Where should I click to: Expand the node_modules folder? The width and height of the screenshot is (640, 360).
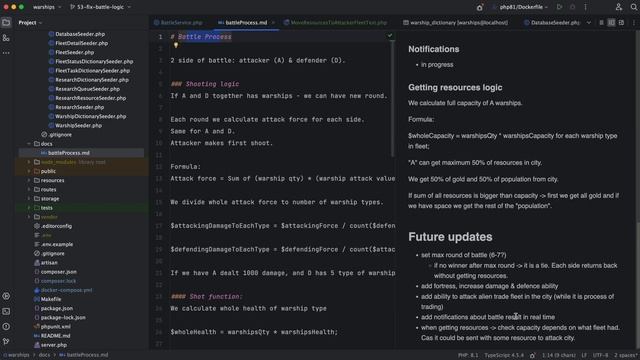tap(29, 162)
